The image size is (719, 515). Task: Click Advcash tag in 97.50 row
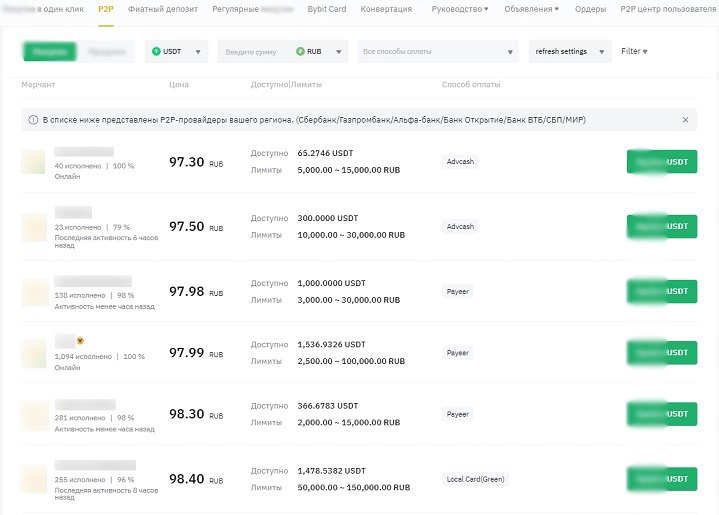click(460, 227)
